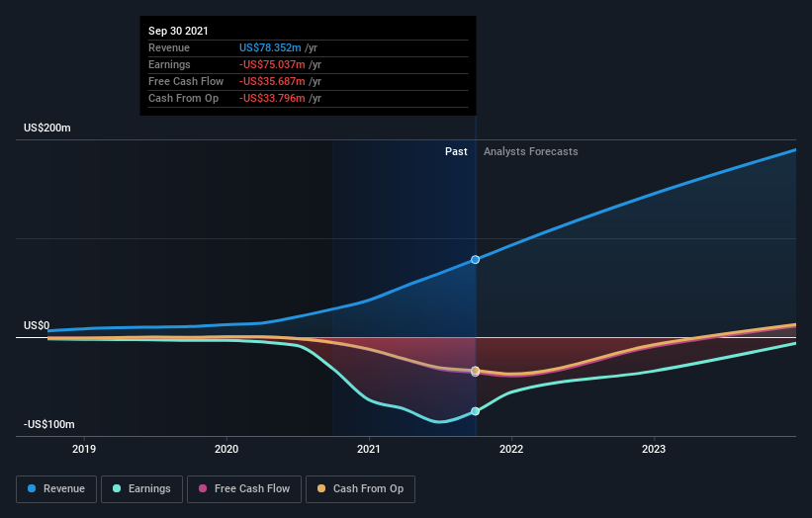Select the Revenue data point marker

click(x=476, y=260)
